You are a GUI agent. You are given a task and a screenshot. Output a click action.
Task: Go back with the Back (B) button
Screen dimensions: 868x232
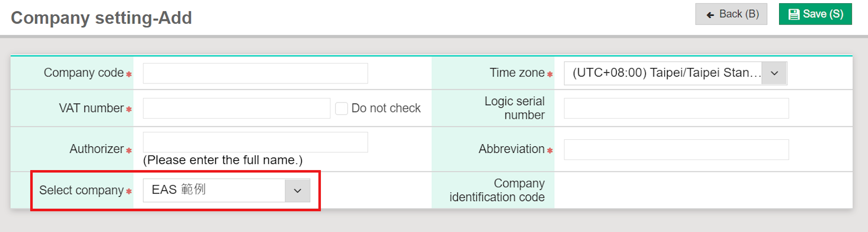pyautogui.click(x=731, y=14)
